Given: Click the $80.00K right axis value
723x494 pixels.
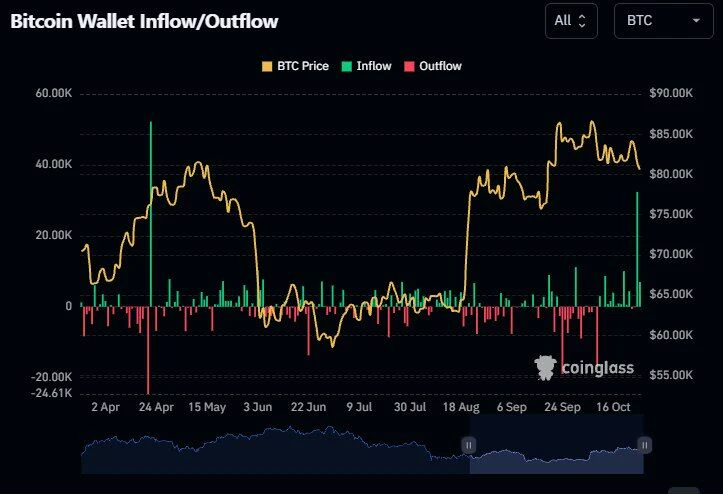Looking at the screenshot, I should tap(671, 174).
